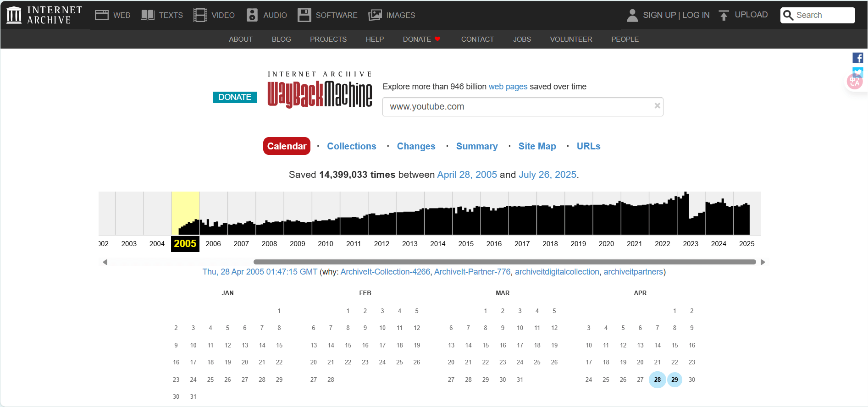Viewport: 868px width, 407px height.
Task: Share page via Twitter icon
Action: point(858,71)
